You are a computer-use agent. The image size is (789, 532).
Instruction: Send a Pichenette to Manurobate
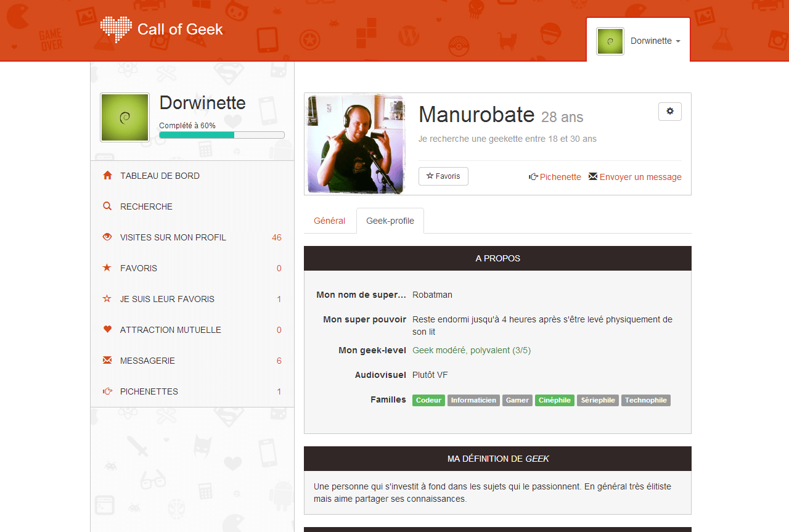point(555,177)
